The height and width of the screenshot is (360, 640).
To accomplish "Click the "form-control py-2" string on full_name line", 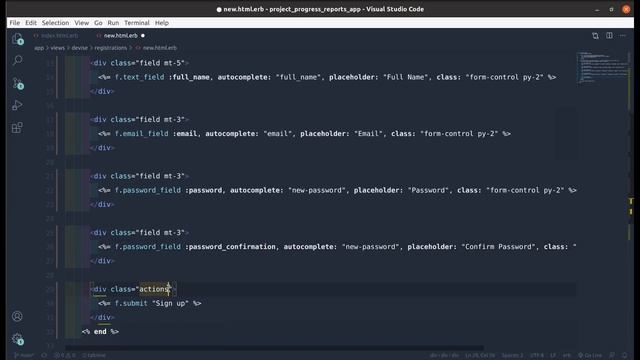I will coord(504,77).
